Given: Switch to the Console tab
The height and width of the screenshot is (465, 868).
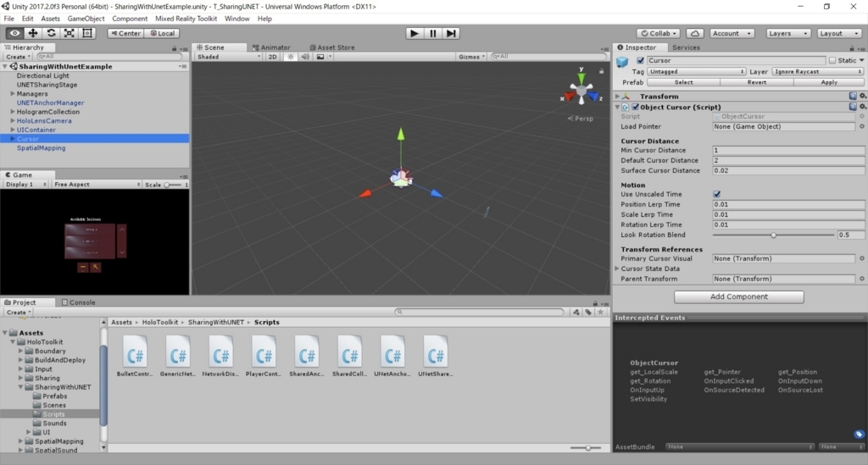Looking at the screenshot, I should click(79, 302).
